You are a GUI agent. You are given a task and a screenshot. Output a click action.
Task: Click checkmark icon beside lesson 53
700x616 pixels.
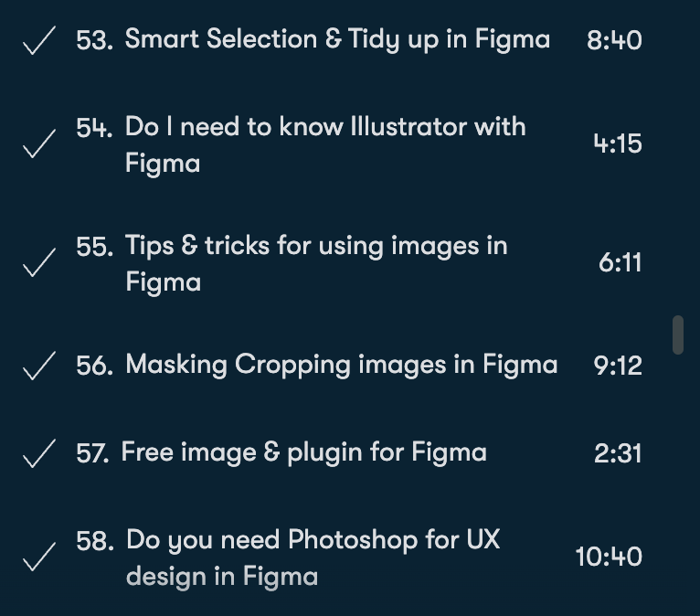coord(37,42)
